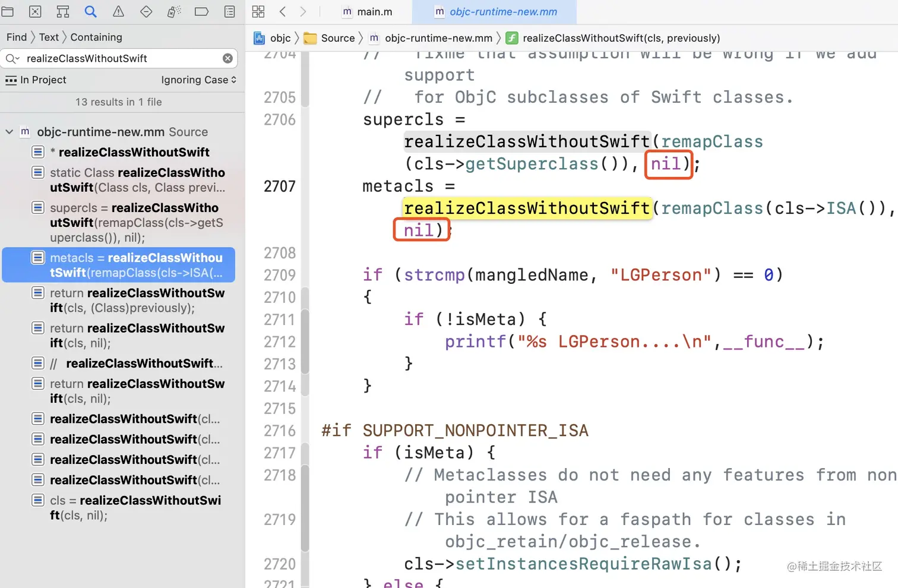
Task: Click the objc project breadcrumb
Action: (272, 38)
